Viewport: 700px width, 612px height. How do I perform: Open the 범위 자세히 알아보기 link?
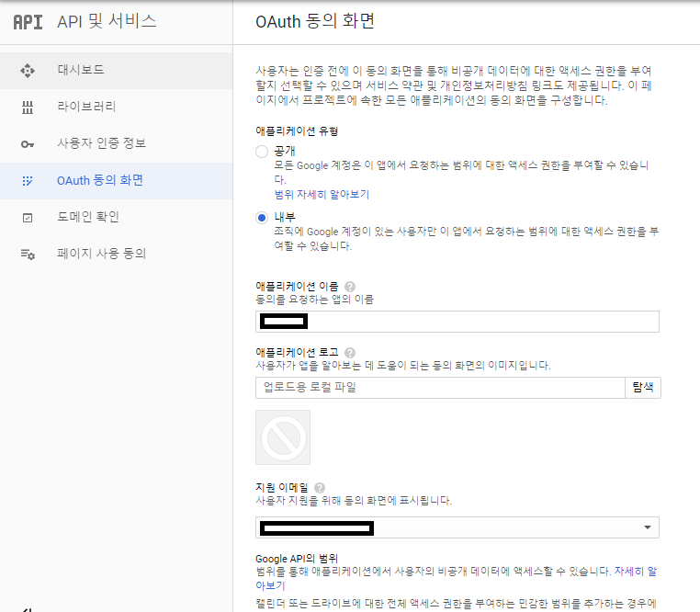pos(322,194)
